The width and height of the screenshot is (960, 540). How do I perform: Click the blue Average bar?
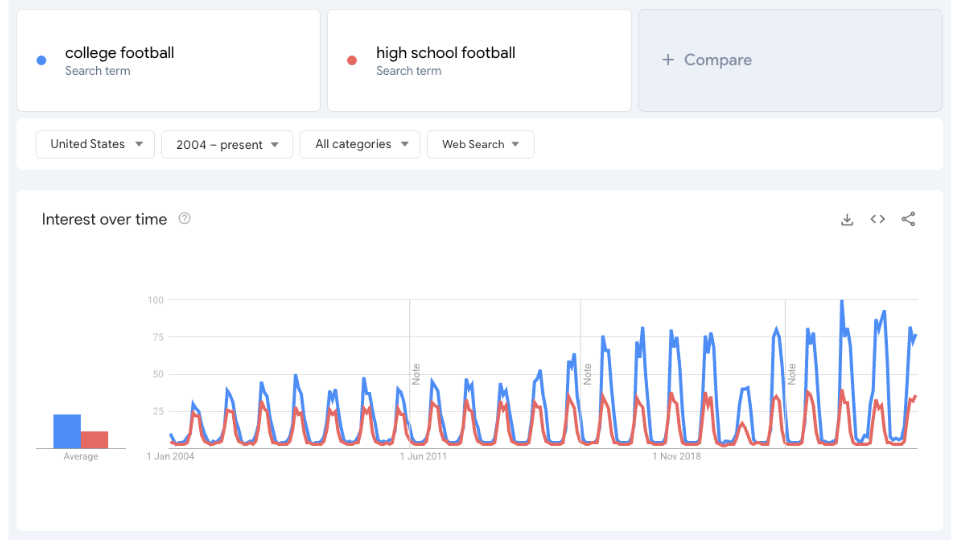pyautogui.click(x=67, y=431)
